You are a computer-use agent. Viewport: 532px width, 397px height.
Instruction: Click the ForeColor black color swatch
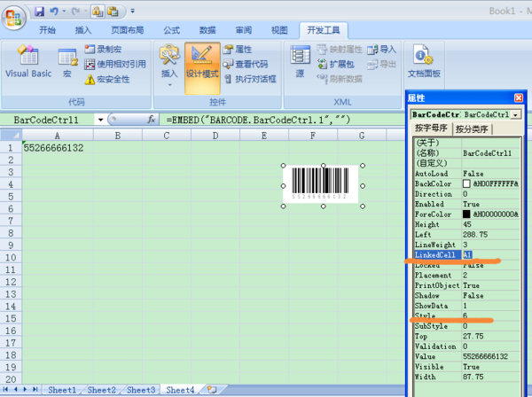467,214
